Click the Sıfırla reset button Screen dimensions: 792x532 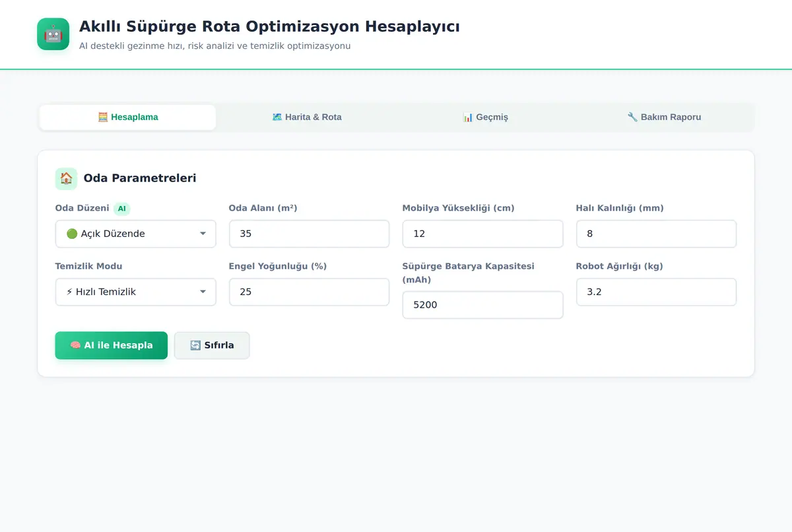[x=212, y=345]
